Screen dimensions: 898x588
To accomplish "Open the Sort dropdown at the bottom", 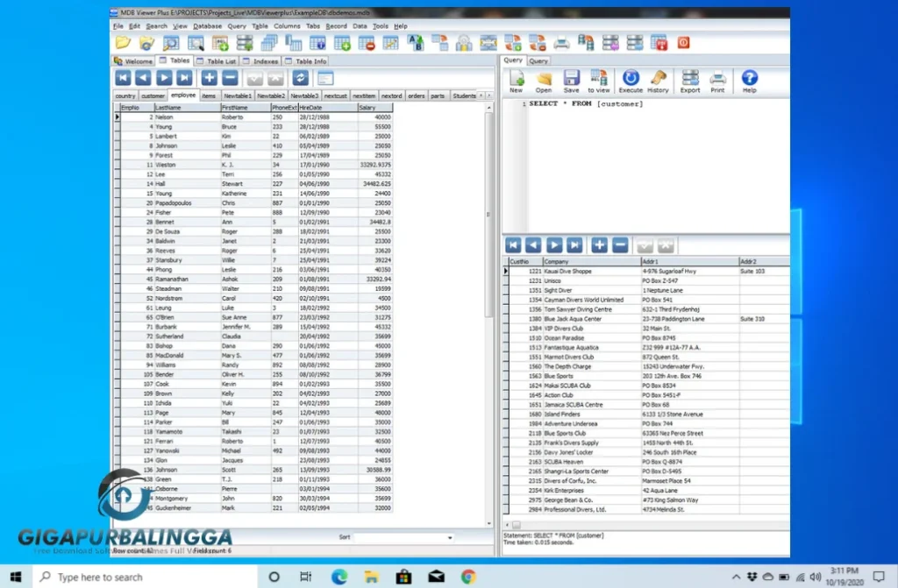I will point(450,536).
